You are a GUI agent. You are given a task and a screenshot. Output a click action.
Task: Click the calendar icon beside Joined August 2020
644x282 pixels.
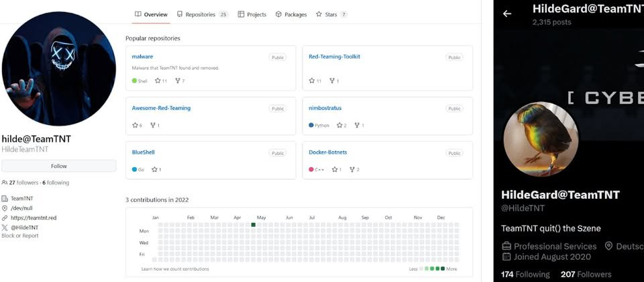point(506,257)
